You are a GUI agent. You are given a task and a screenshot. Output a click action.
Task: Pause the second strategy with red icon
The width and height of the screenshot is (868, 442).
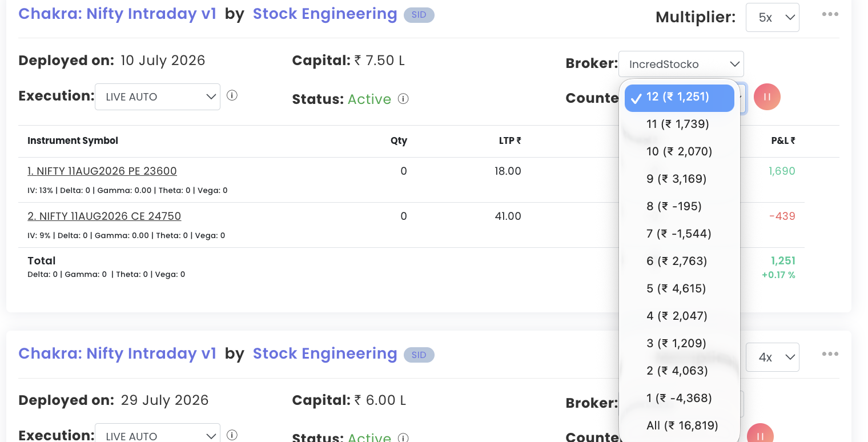(760, 435)
